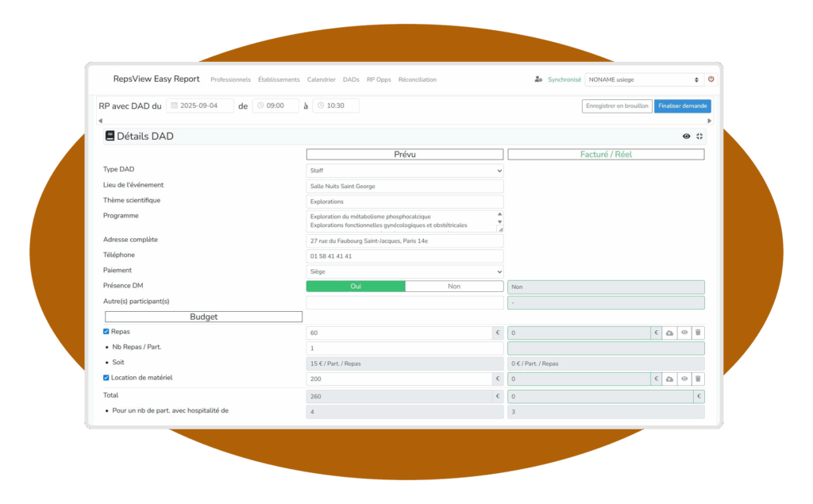Set Présence DM to Non

pos(454,287)
